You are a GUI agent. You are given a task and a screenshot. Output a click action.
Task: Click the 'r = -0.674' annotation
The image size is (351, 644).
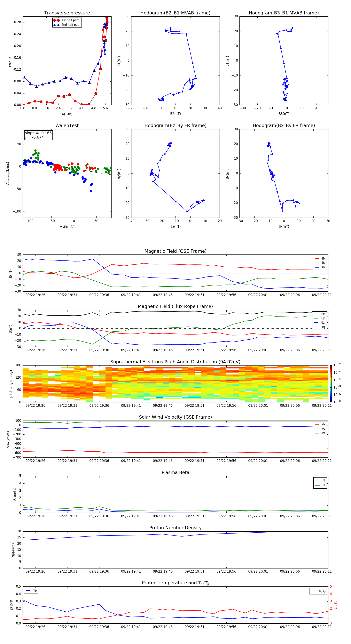click(35, 137)
